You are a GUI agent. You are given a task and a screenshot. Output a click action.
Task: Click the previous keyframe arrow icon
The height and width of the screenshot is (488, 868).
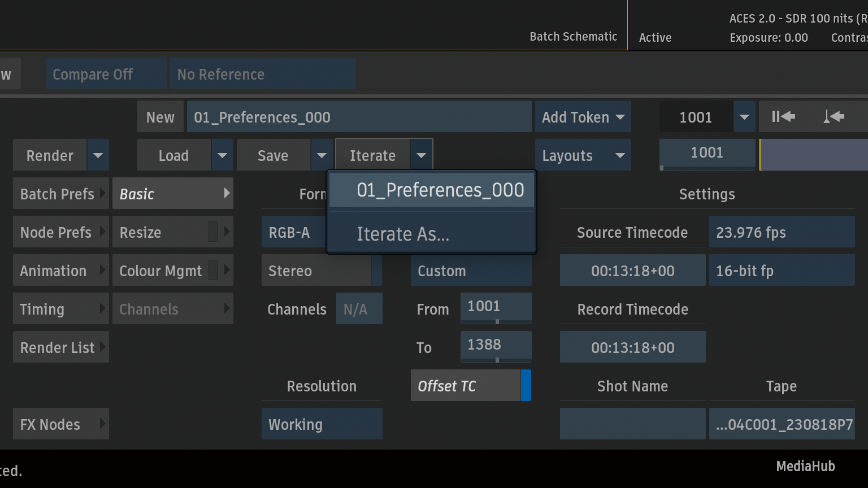tap(834, 117)
